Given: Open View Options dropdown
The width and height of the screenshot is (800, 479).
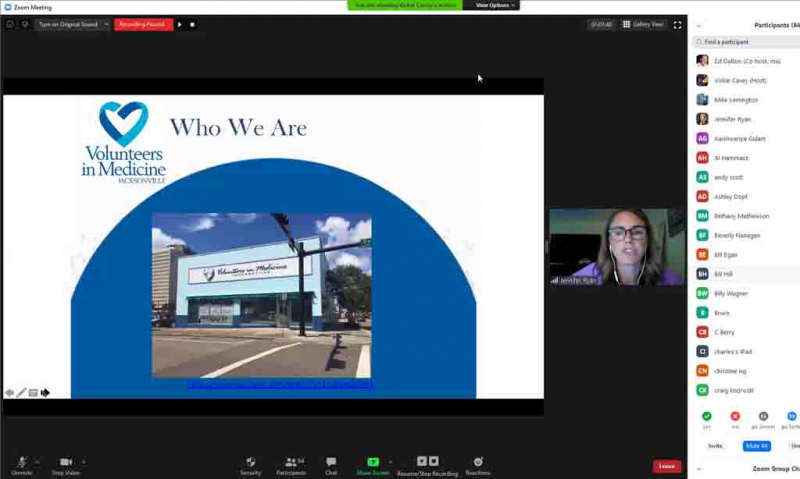Looking at the screenshot, I should [494, 5].
